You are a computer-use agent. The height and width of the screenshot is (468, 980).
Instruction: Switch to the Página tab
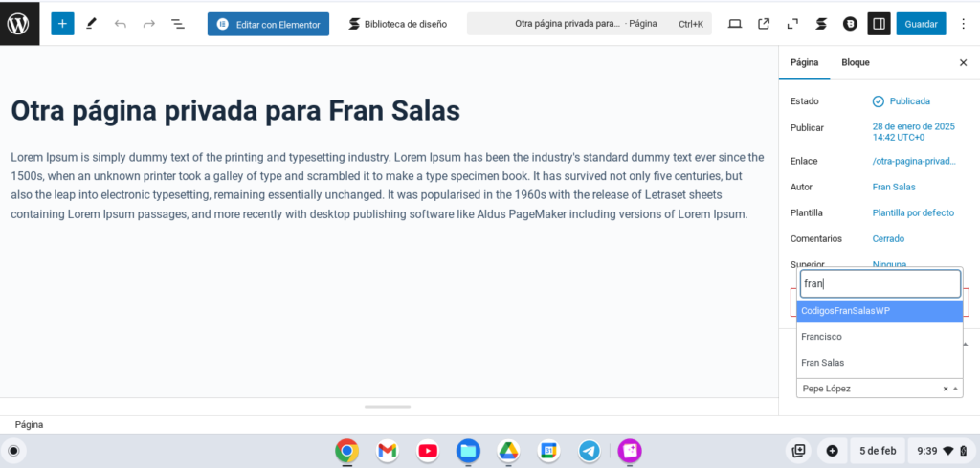(x=804, y=62)
